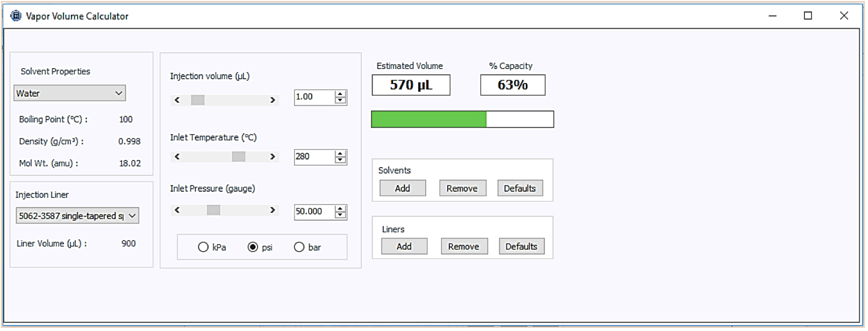Click left arrow of Inlet Pressure slider
The height and width of the screenshot is (331, 868).
177,210
